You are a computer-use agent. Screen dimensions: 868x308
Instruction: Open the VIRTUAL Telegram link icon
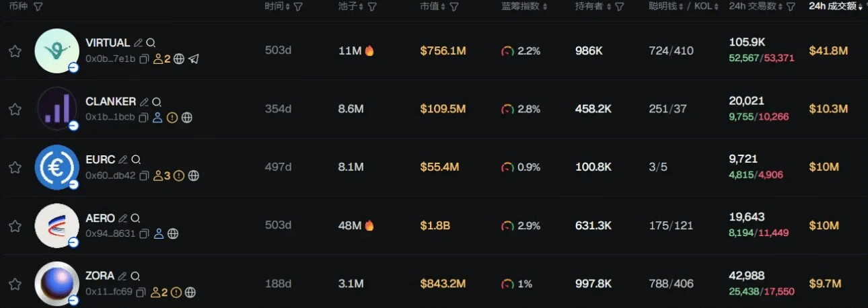click(x=194, y=59)
